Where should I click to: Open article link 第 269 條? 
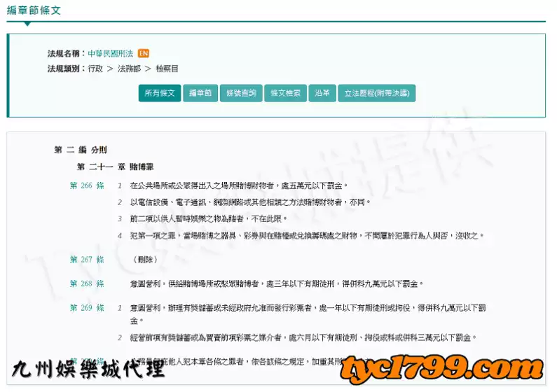coord(87,308)
